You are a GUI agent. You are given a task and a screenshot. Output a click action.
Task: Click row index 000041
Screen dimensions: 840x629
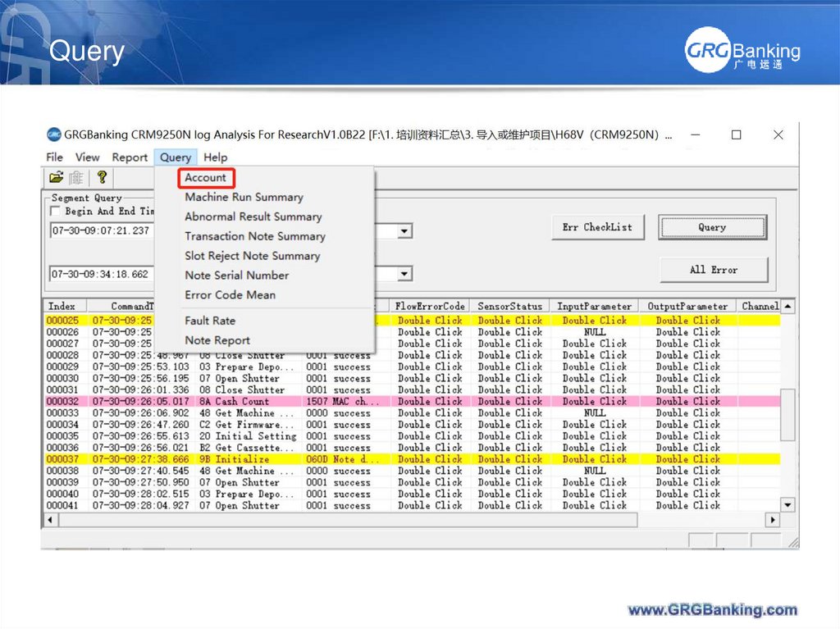[62, 505]
